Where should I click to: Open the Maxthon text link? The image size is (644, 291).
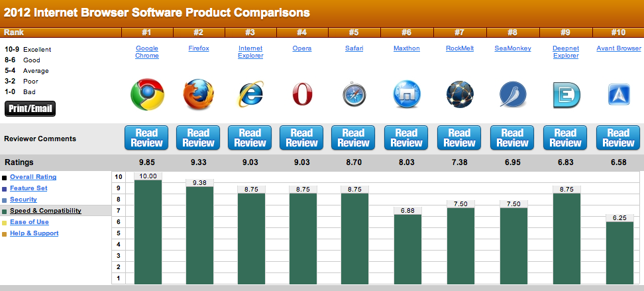click(407, 48)
